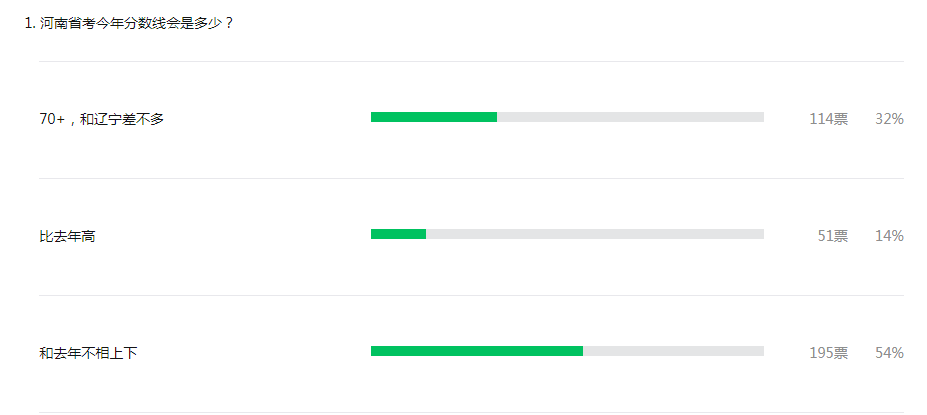
Task: Select the option 70+，和辽宁差不多
Action: [x=101, y=119]
